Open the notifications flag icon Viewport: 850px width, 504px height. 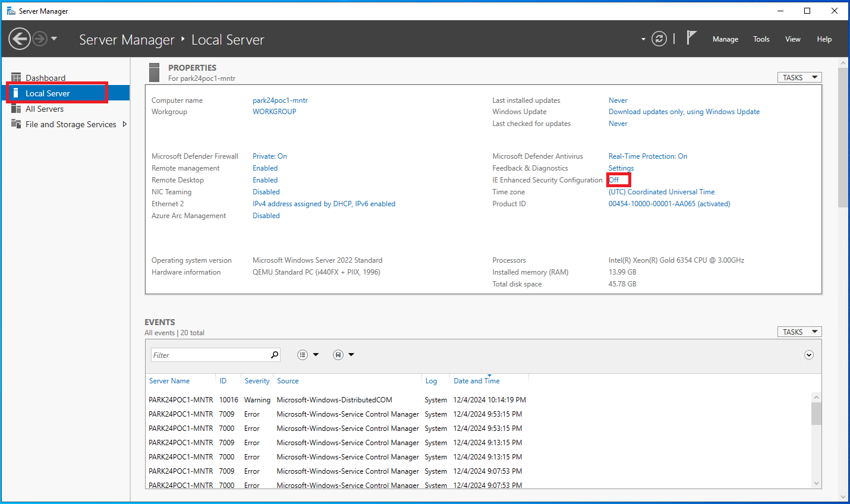tap(691, 38)
